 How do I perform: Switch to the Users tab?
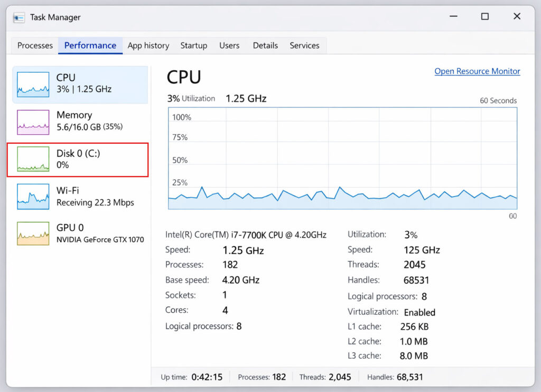click(229, 45)
